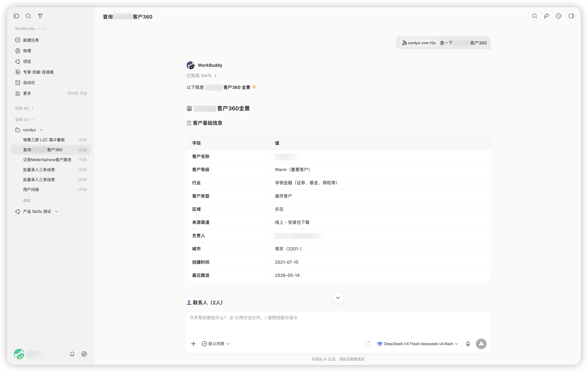Open sidebar search magnifier icon
This screenshot has width=588, height=372.
tap(28, 16)
